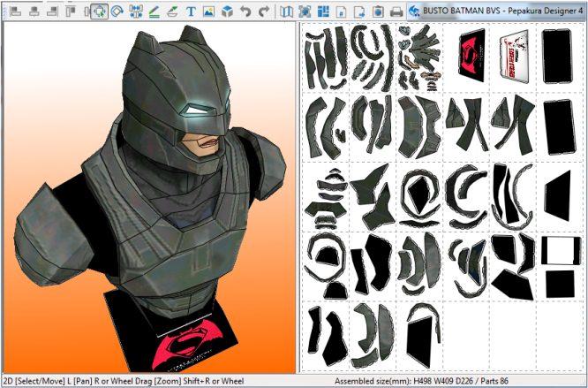The width and height of the screenshot is (588, 388).
Task: Click the Pepakura app icon in title bar
Action: point(414,11)
